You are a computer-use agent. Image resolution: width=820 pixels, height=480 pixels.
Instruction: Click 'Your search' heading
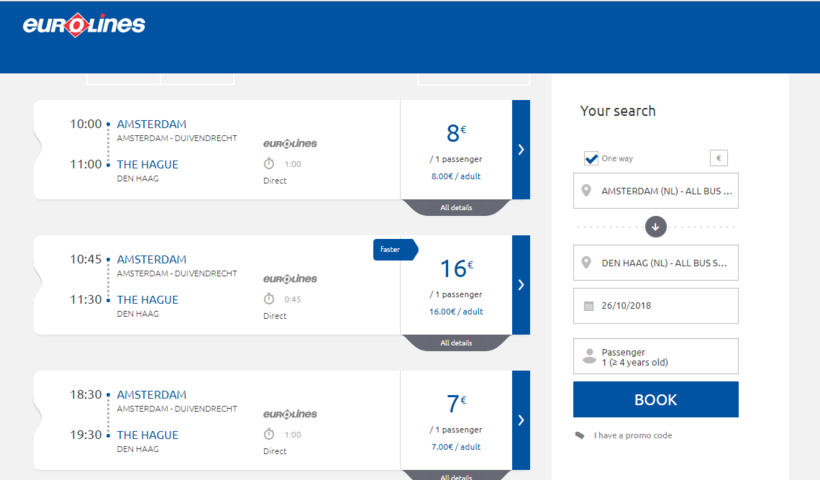click(618, 111)
